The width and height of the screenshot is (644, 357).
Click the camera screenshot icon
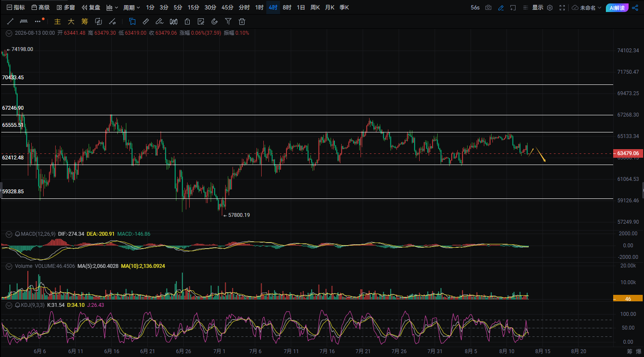[488, 8]
